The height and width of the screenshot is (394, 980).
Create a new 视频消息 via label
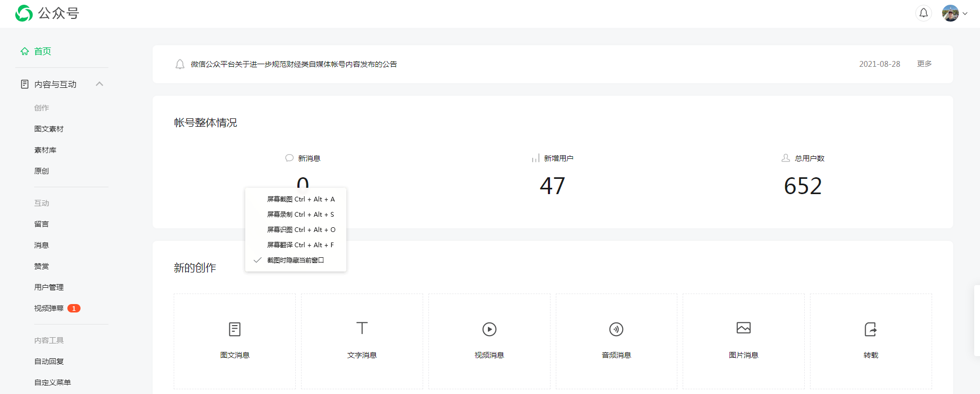pos(489,356)
